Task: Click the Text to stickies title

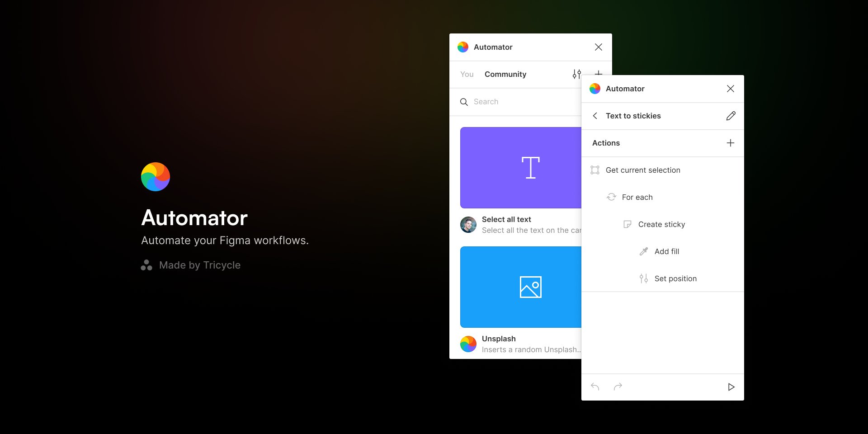Action: pos(633,116)
